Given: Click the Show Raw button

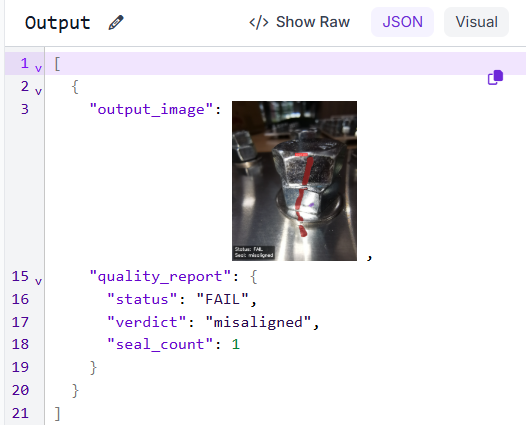Looking at the screenshot, I should tap(299, 22).
